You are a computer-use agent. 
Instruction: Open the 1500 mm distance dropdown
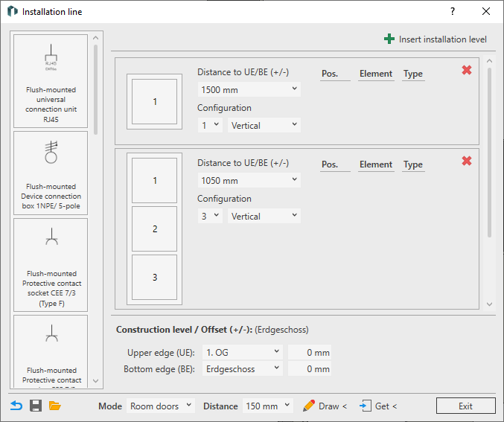249,89
